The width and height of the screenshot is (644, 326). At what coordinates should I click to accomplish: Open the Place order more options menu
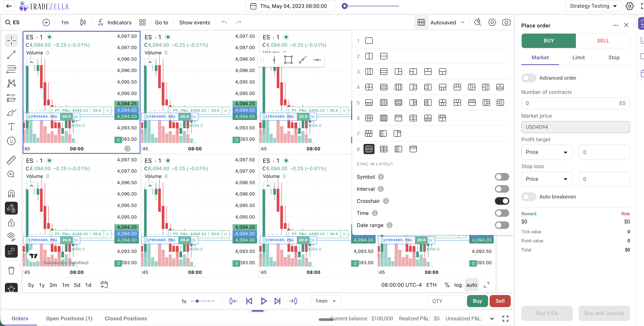[615, 25]
